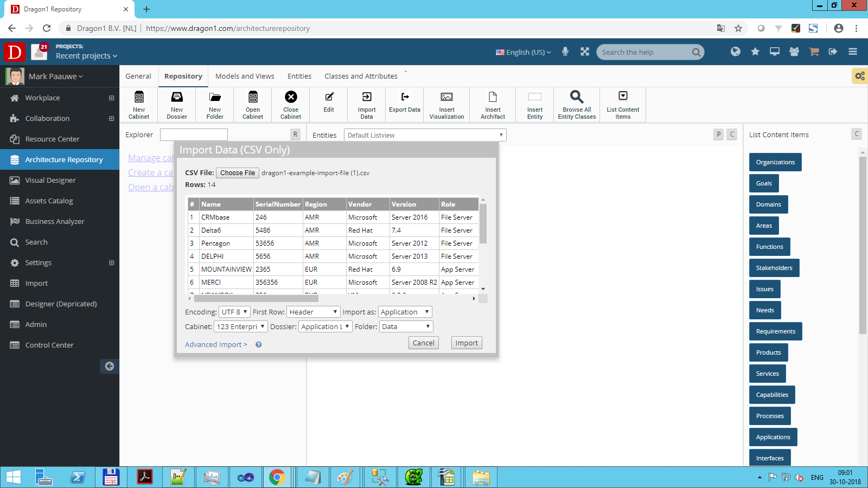Cancel the Import Data dialog
This screenshot has height=488, width=868.
[424, 343]
